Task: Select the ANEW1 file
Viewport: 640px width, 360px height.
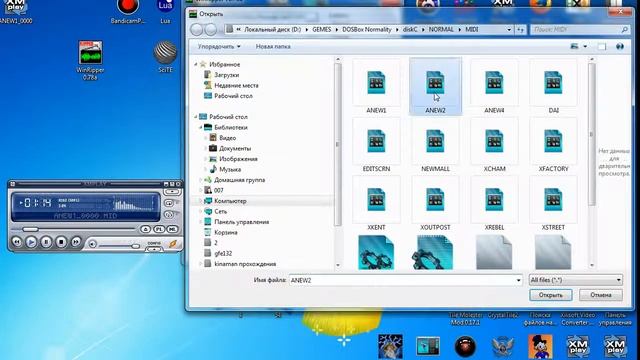Action: coord(376,87)
